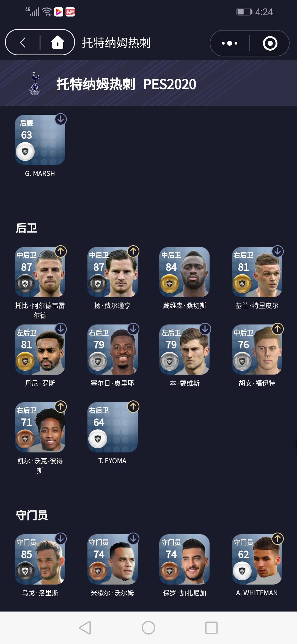Open 塞尔日·奥里耶 player card

click(x=112, y=350)
